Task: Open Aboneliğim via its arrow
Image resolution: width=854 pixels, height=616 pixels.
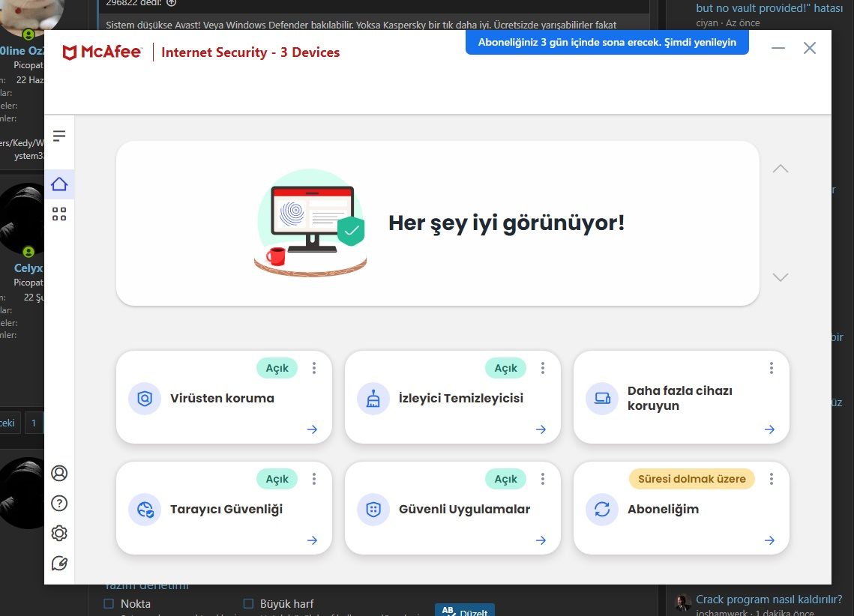Action: tap(769, 540)
